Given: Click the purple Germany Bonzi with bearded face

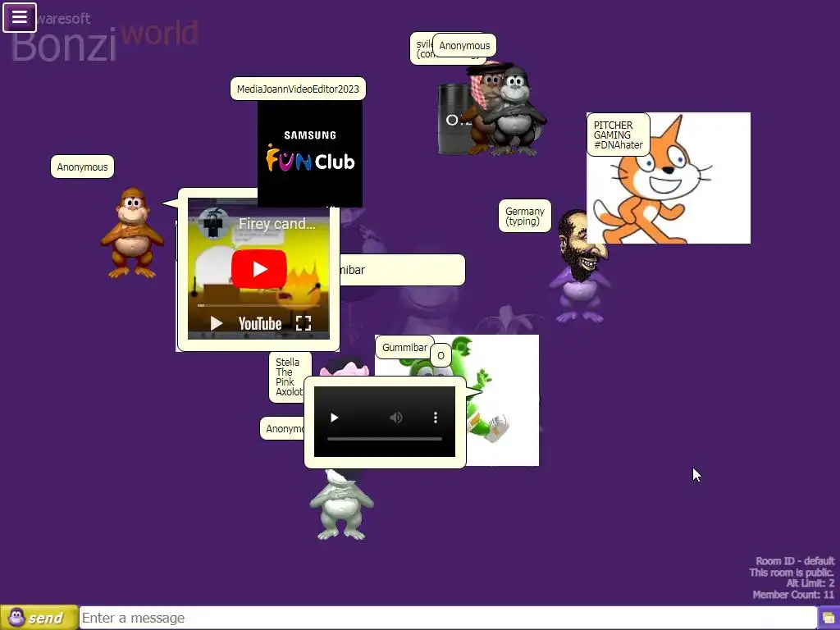Looking at the screenshot, I should [x=582, y=267].
